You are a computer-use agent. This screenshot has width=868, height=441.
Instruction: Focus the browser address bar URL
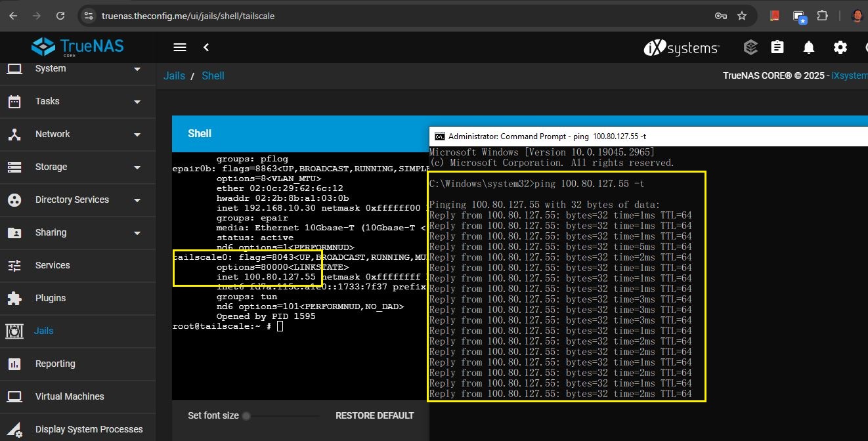point(188,16)
